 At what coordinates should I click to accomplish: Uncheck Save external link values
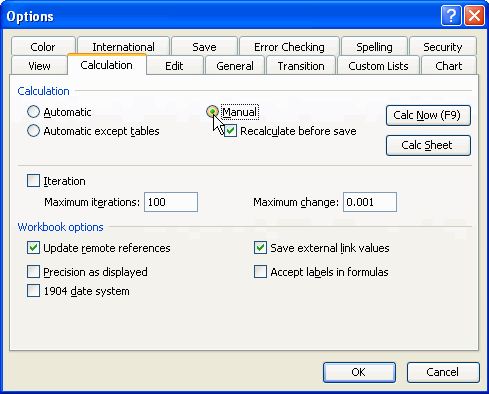[260, 248]
